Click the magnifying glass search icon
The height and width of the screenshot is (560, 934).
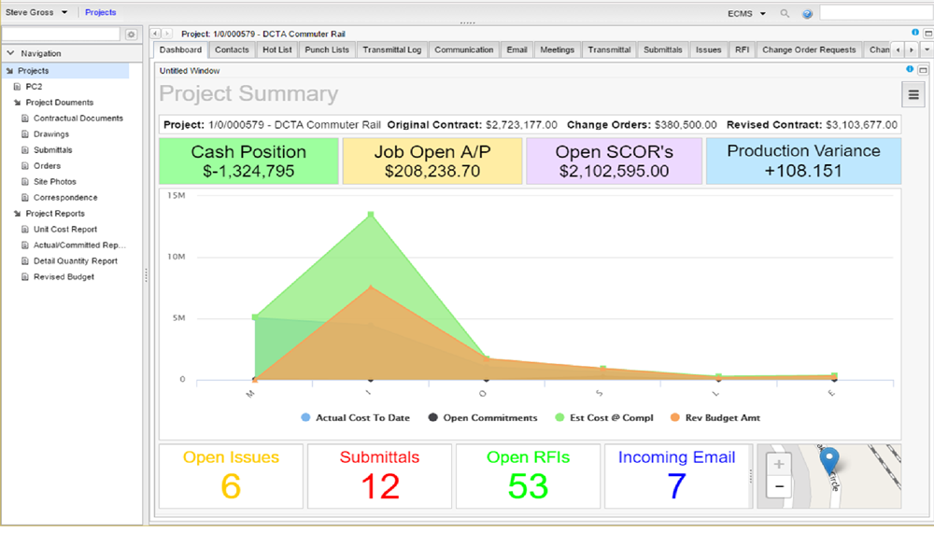[x=785, y=14]
